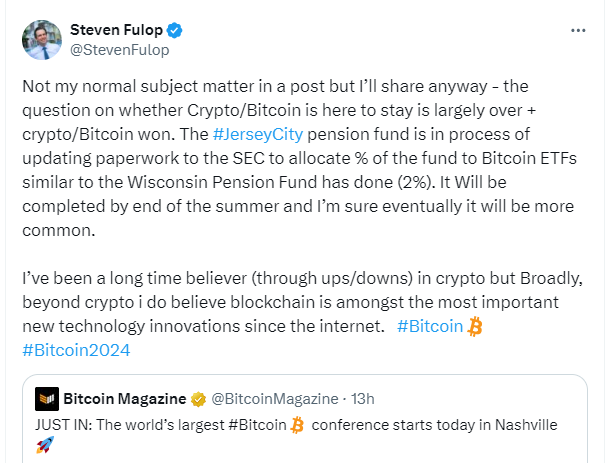This screenshot has width=609, height=463.
Task: Click the Bitcoin Magazine logo avatar
Action: pos(46,399)
